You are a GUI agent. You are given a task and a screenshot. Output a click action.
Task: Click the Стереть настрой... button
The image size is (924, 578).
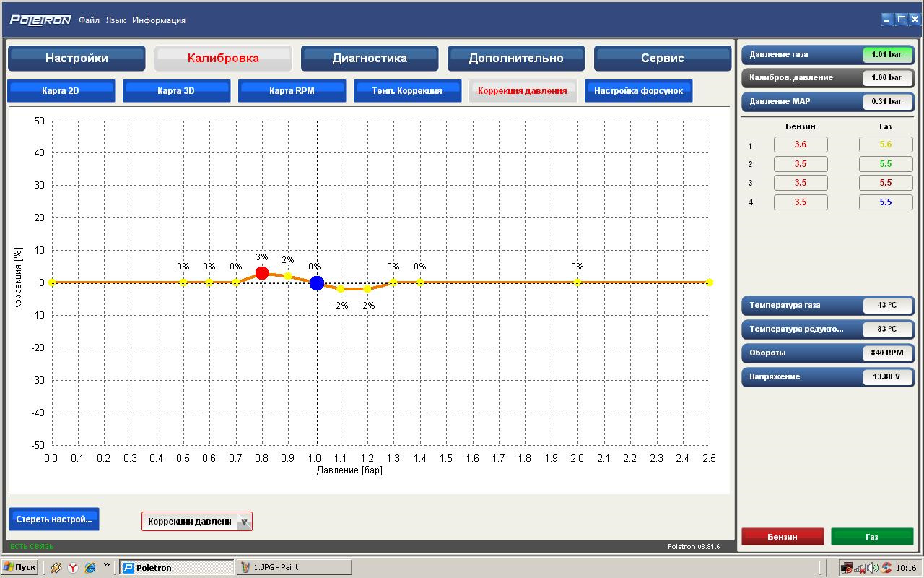(x=54, y=519)
